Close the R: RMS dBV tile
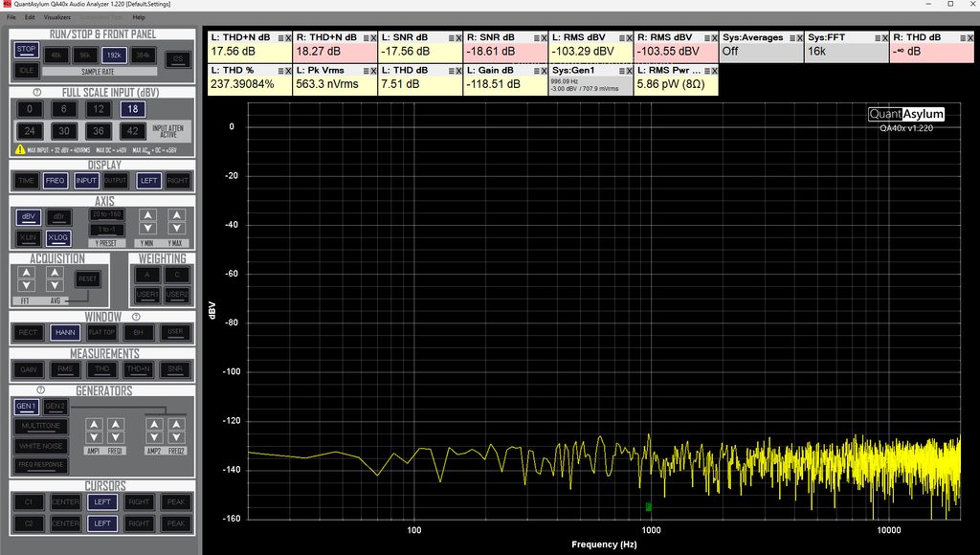Viewport: 980px width, 555px height. click(714, 38)
